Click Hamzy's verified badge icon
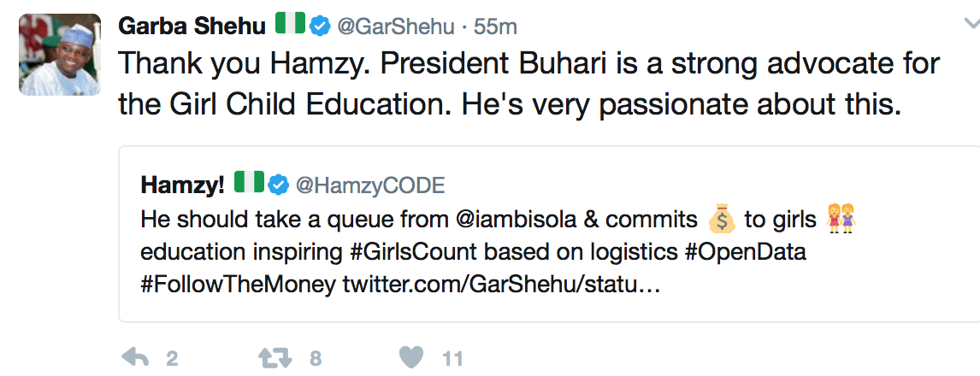This screenshot has height=376, width=980. click(278, 185)
